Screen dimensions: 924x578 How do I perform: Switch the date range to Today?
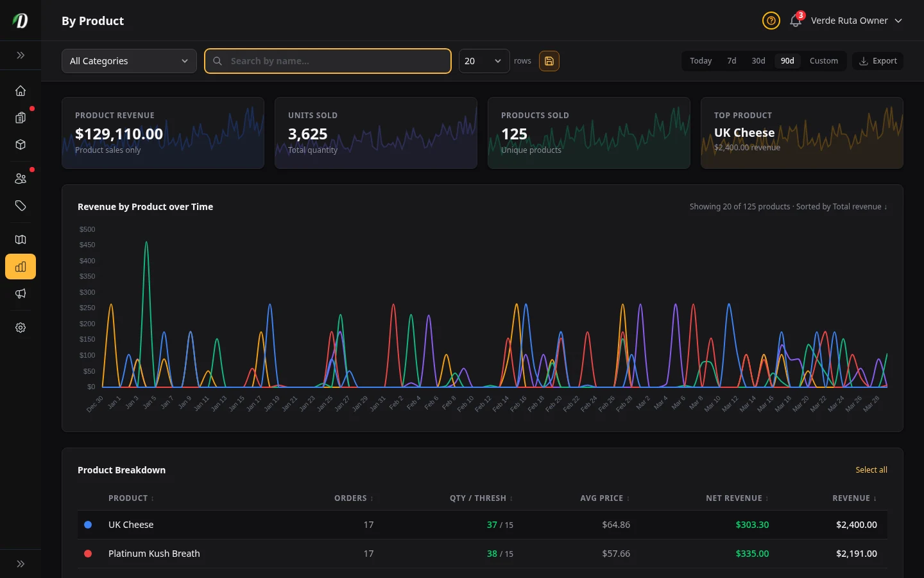[701, 60]
